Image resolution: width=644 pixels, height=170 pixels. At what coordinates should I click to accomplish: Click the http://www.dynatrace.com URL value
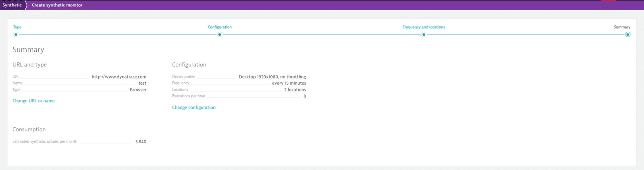coord(119,77)
